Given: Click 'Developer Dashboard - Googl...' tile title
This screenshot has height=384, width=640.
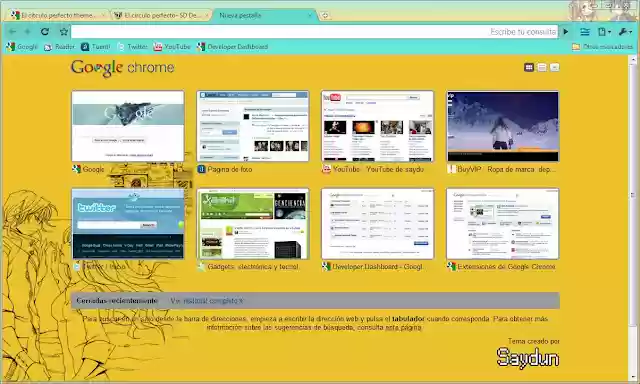Looking at the screenshot, I should pos(377,267).
